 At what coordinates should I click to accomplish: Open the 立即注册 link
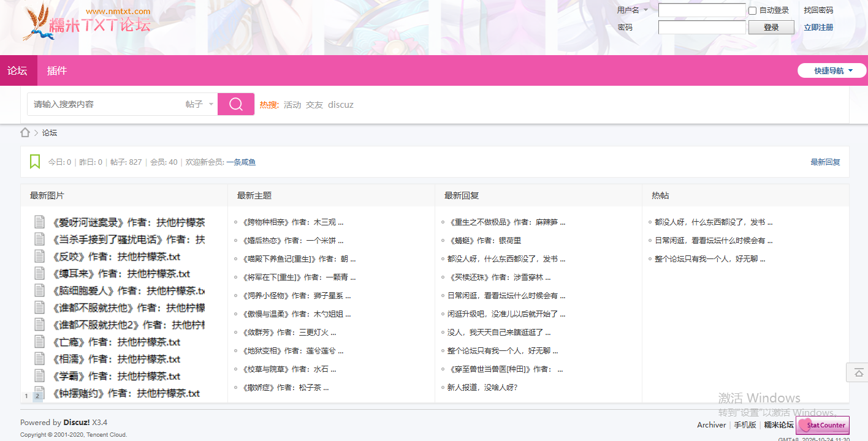pos(818,28)
